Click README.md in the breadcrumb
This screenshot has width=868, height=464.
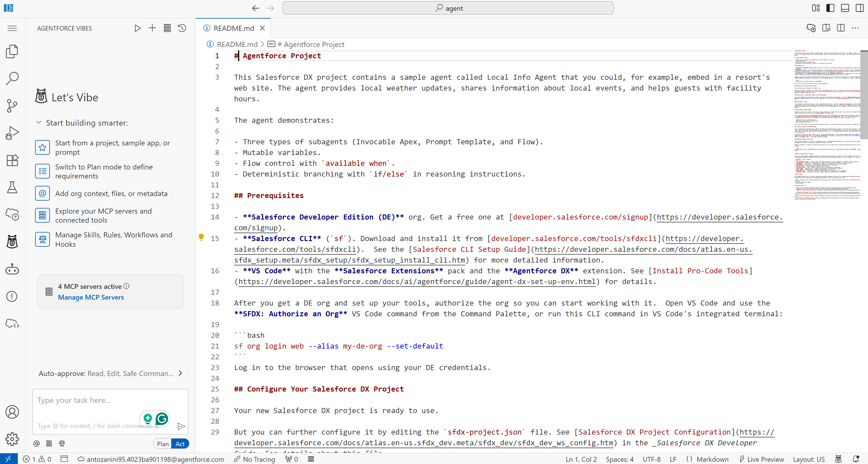click(237, 44)
